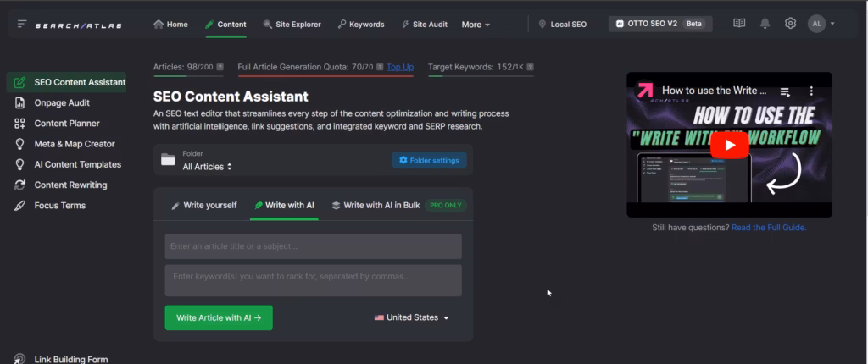Go to Site Explorer in navigation
The width and height of the screenshot is (868, 364).
pos(292,25)
